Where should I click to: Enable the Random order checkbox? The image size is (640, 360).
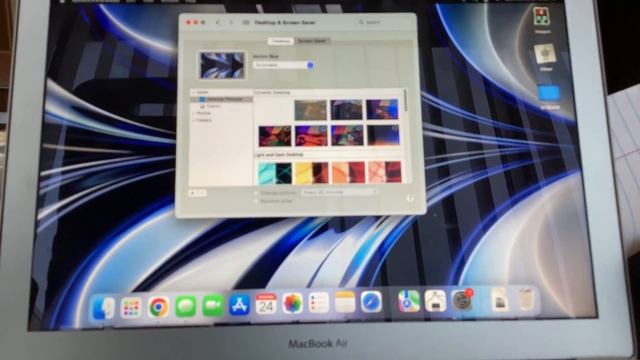click(x=256, y=201)
